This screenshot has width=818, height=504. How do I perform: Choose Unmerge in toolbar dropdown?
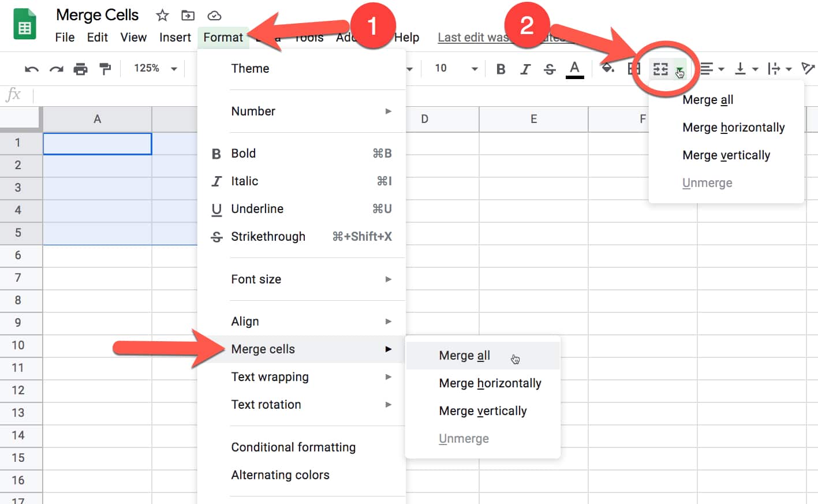click(726, 183)
